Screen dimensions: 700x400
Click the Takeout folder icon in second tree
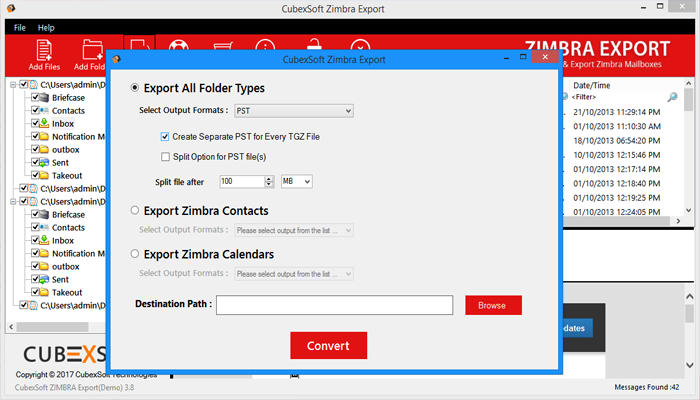(x=44, y=292)
